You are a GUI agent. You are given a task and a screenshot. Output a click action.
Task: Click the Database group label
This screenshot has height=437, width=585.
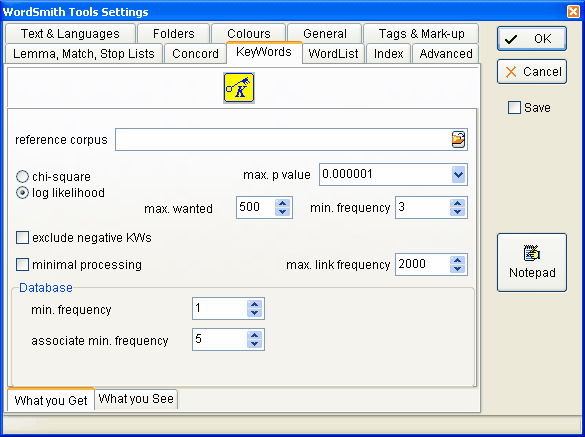(x=46, y=287)
